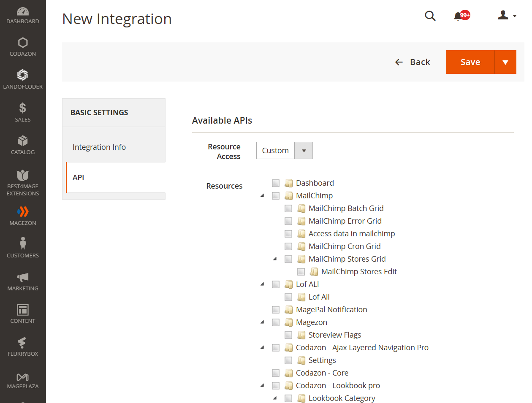
Task: Open Best4Mage Extensions sidebar icon
Action: coord(23,175)
